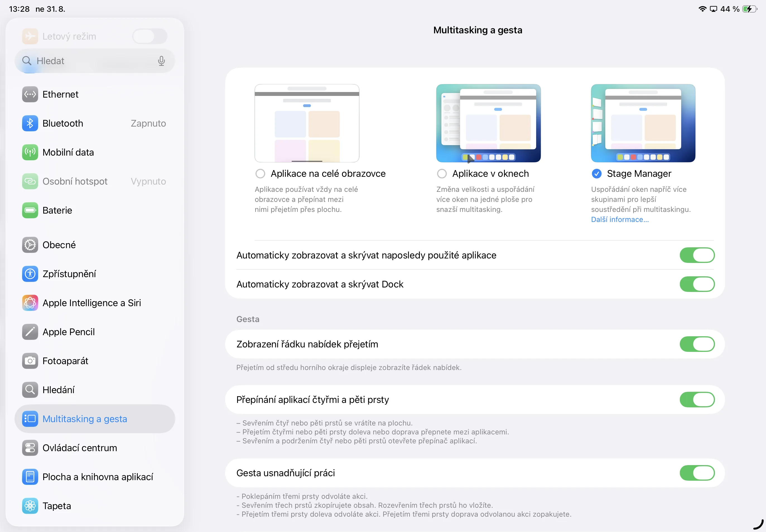Tap the microphone icon in search field
The image size is (766, 532).
[x=162, y=61]
